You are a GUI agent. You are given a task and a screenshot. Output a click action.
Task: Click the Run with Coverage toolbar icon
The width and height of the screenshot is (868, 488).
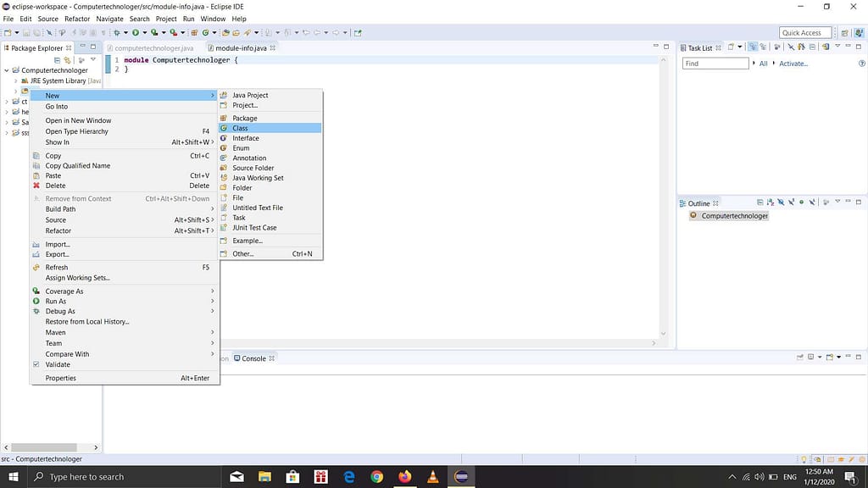pos(154,33)
